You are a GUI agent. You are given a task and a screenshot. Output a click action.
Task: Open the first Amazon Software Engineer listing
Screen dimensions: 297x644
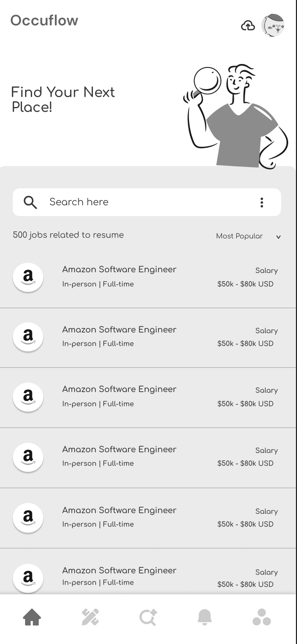click(x=148, y=278)
